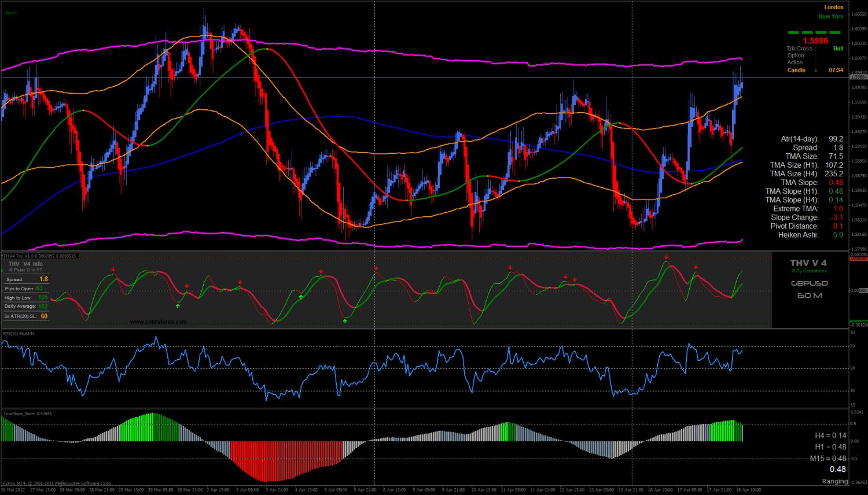Click the TmaSlope_Norm 0.47841 label
The height and width of the screenshot is (495, 868).
coord(27,413)
